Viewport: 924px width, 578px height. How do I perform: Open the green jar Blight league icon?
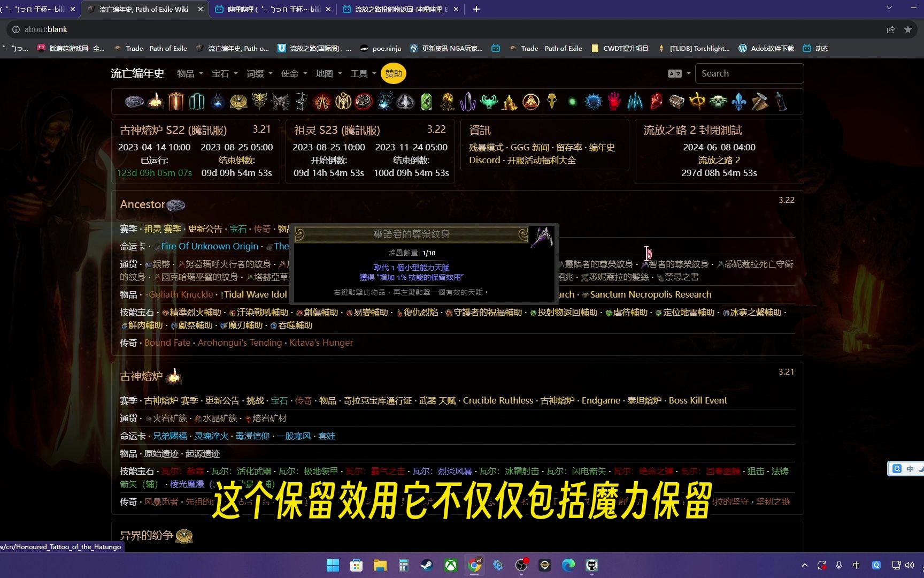[x=426, y=101]
